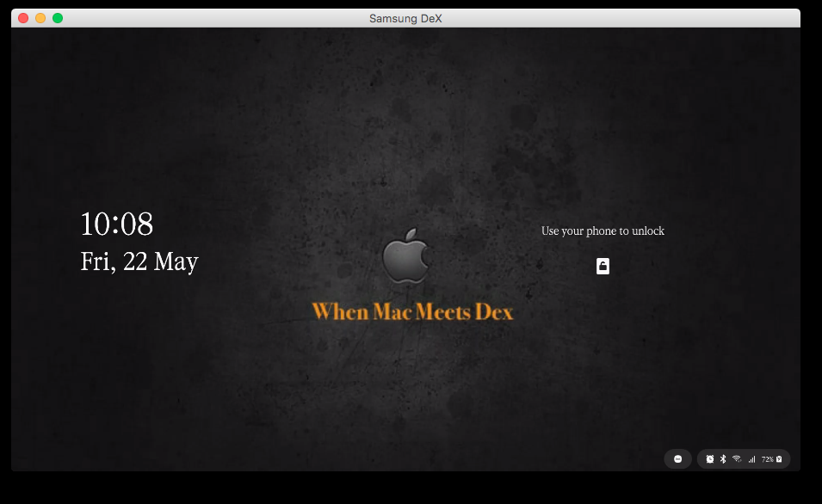This screenshot has height=504, width=822.
Task: Click the word 'Dex' in orange caption
Action: (493, 311)
